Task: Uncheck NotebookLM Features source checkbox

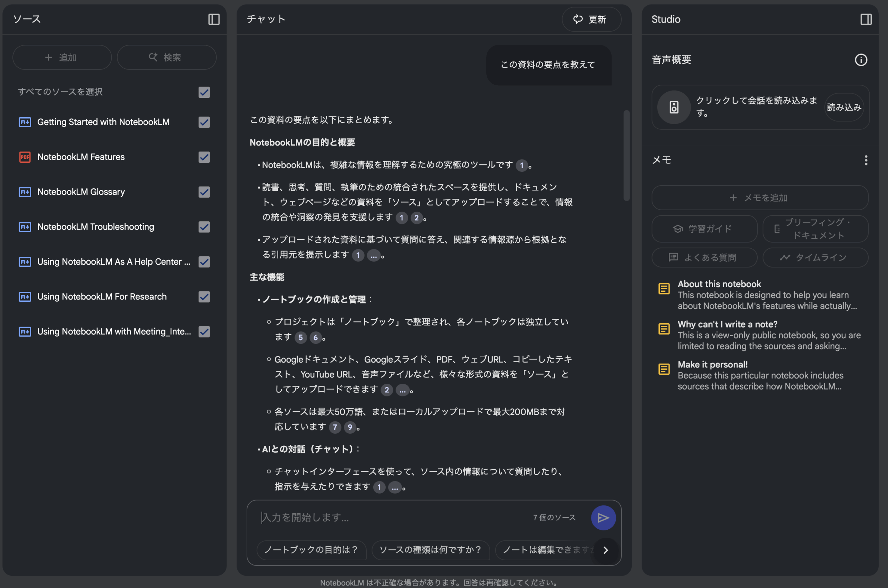Action: (204, 157)
